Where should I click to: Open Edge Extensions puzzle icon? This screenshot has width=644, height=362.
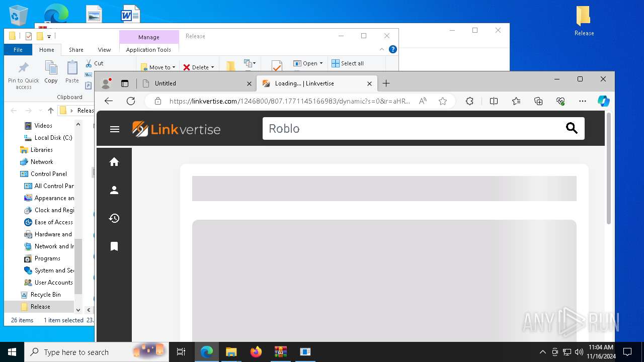(469, 101)
